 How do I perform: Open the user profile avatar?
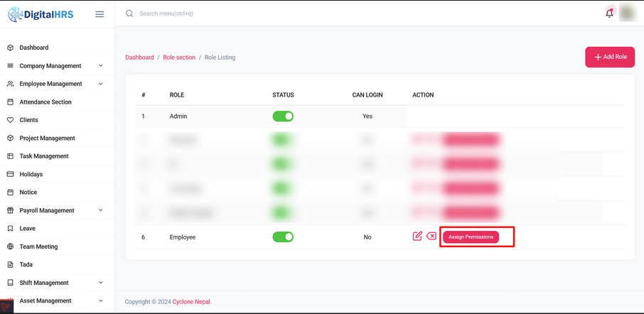point(627,13)
